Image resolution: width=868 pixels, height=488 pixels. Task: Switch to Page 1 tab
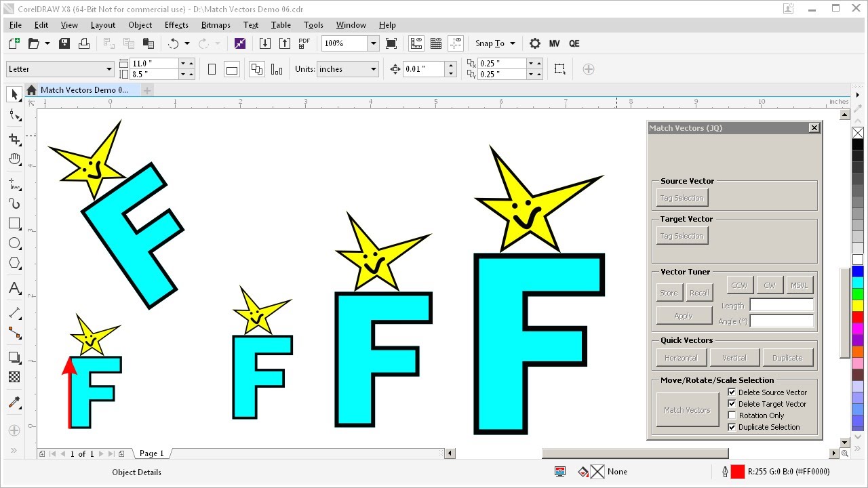click(151, 453)
